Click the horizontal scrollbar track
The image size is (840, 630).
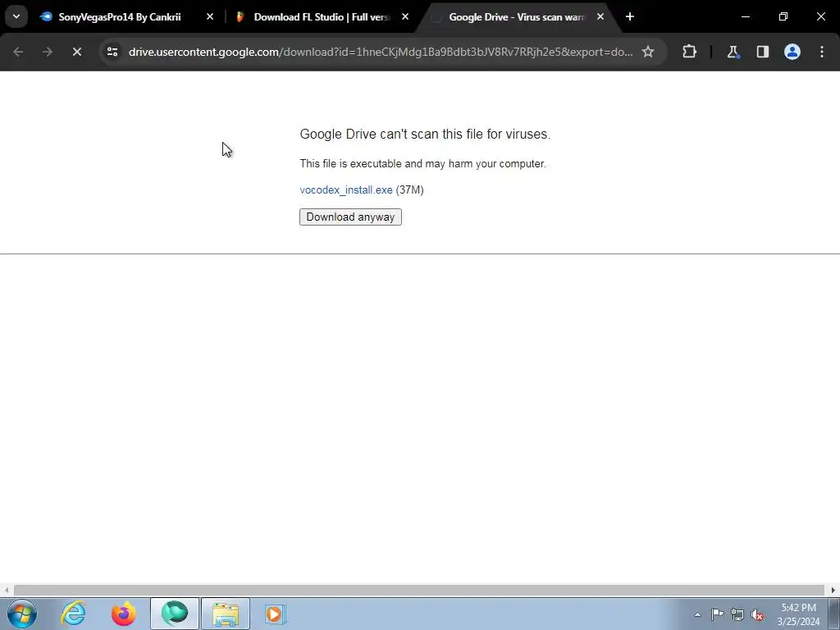click(x=419, y=590)
